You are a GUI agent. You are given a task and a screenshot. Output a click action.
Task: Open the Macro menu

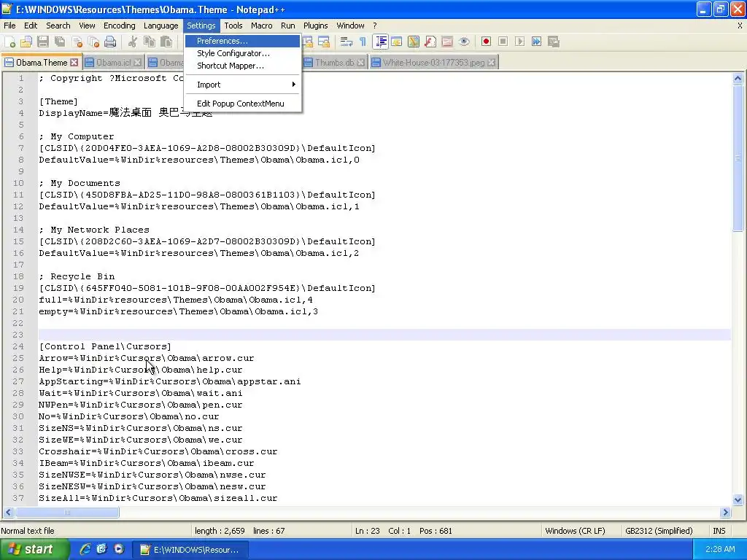[x=262, y=26]
